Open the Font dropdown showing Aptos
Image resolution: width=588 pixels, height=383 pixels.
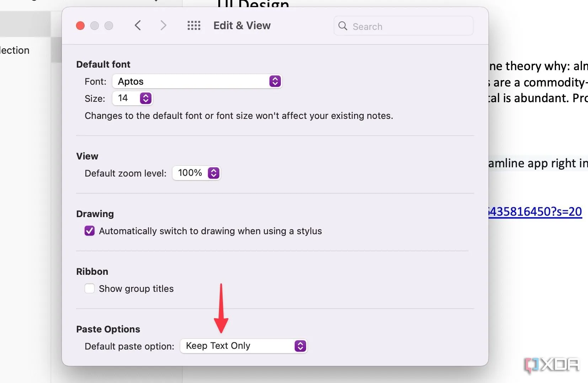click(197, 82)
